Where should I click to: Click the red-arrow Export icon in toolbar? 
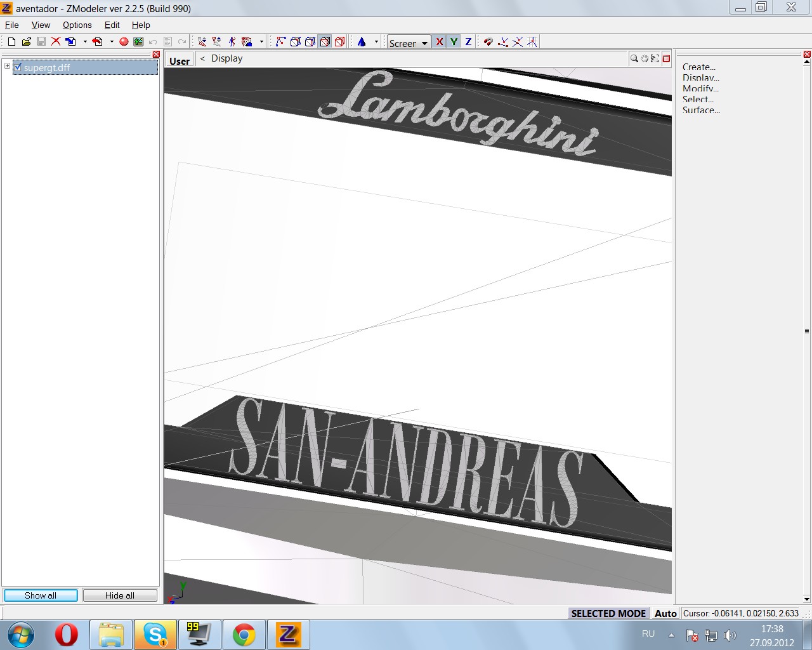97,42
